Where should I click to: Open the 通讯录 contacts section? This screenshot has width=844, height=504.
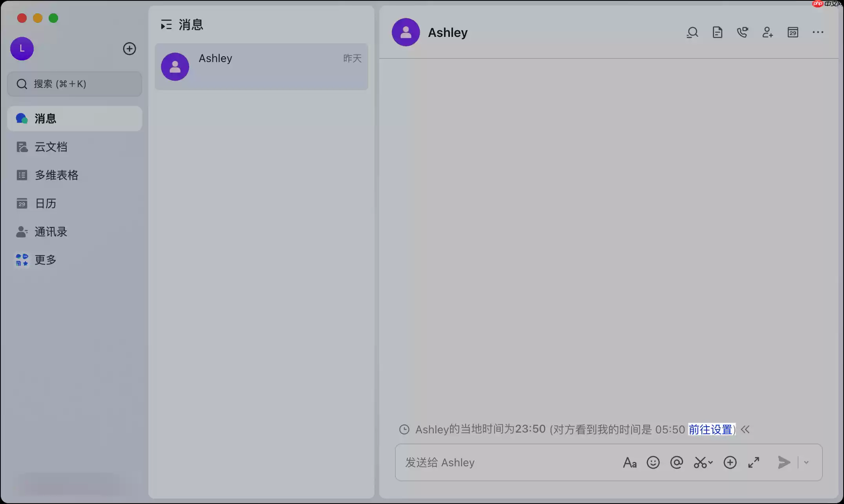click(x=50, y=232)
